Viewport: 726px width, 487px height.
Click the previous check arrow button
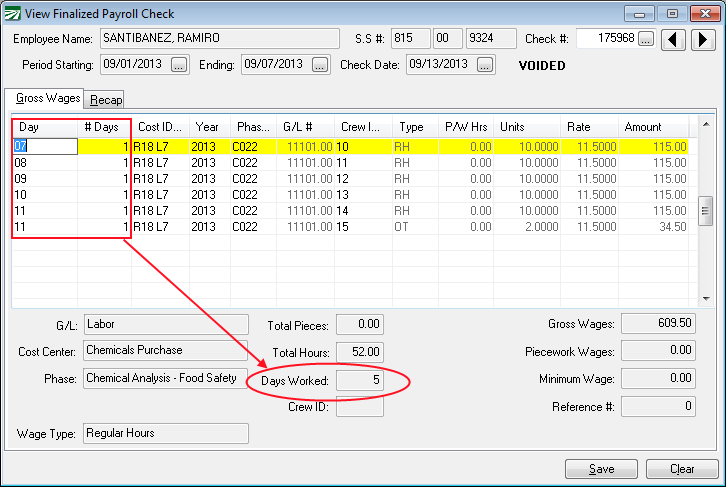pos(676,39)
